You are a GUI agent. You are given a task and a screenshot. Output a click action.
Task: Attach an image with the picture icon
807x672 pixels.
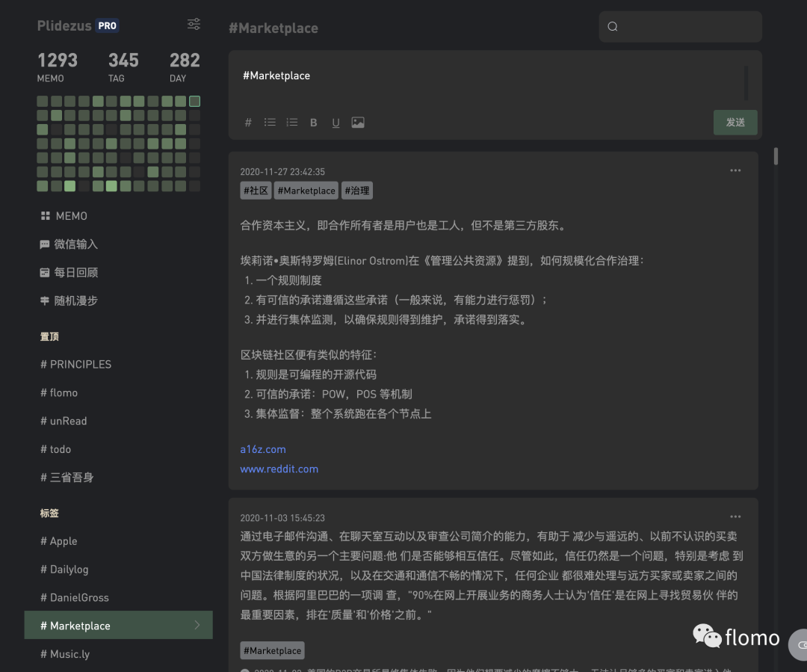coord(358,123)
